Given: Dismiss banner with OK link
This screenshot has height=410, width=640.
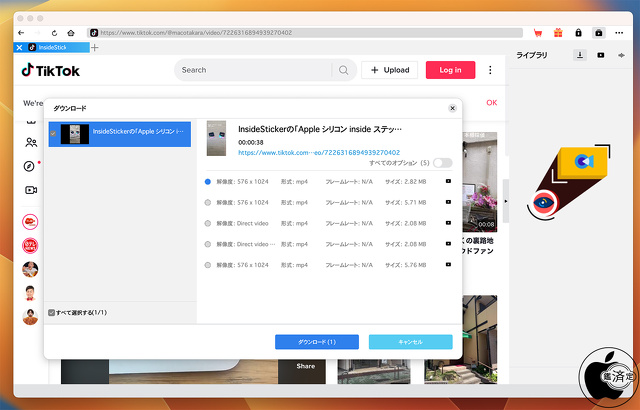Looking at the screenshot, I should pos(491,103).
